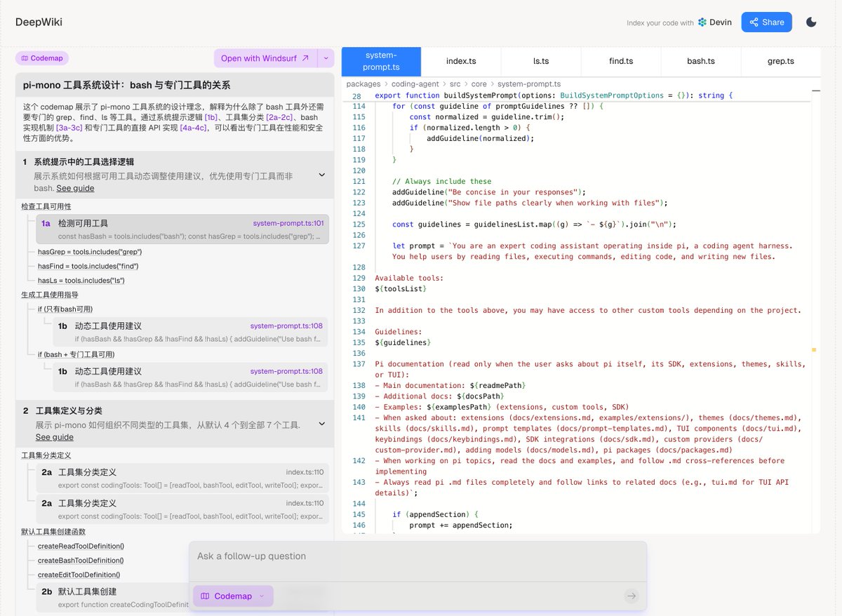Click Open with Windsurf button
The height and width of the screenshot is (616, 842).
(265, 58)
